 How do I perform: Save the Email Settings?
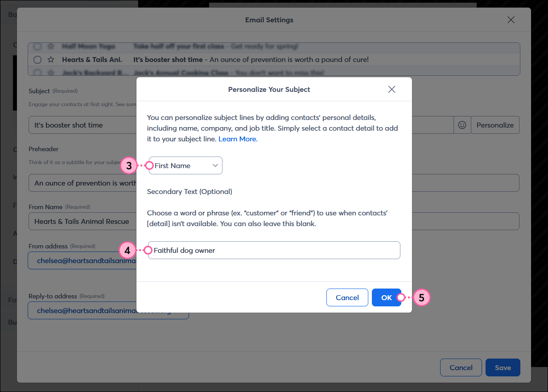pyautogui.click(x=503, y=367)
